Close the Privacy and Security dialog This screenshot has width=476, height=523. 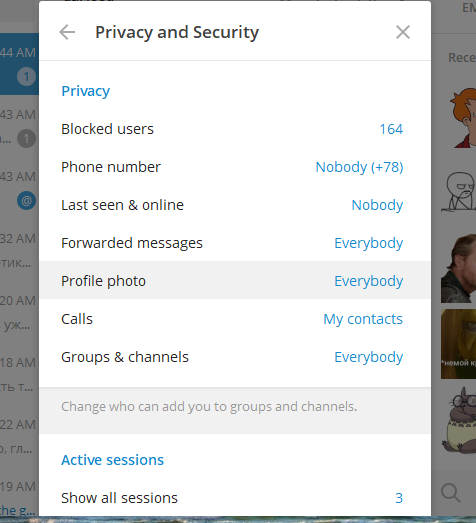coord(403,32)
